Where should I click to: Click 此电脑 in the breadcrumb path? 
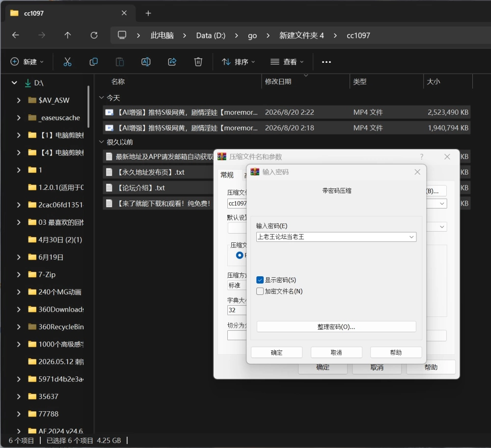pyautogui.click(x=162, y=35)
